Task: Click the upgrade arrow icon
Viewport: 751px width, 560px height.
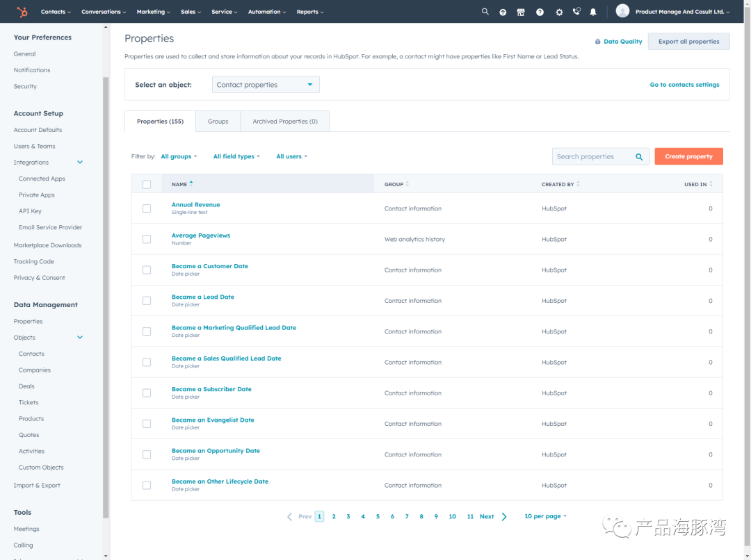Action: click(503, 12)
